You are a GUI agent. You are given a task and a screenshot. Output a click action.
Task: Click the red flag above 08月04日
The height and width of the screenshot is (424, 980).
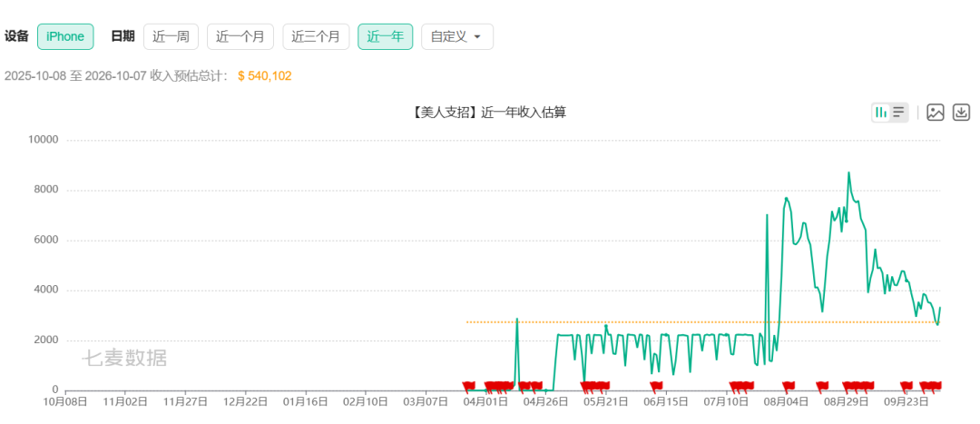(789, 385)
